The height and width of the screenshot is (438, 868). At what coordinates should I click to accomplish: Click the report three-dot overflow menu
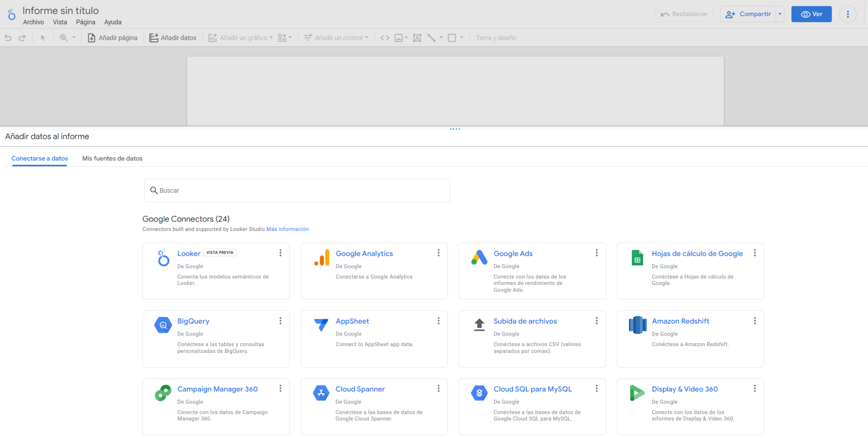tap(848, 14)
